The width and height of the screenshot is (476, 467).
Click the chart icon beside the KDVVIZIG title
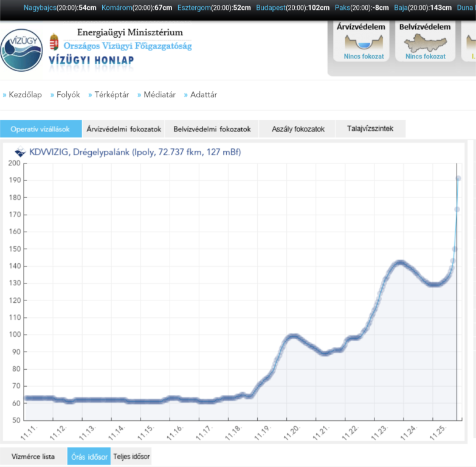20,152
